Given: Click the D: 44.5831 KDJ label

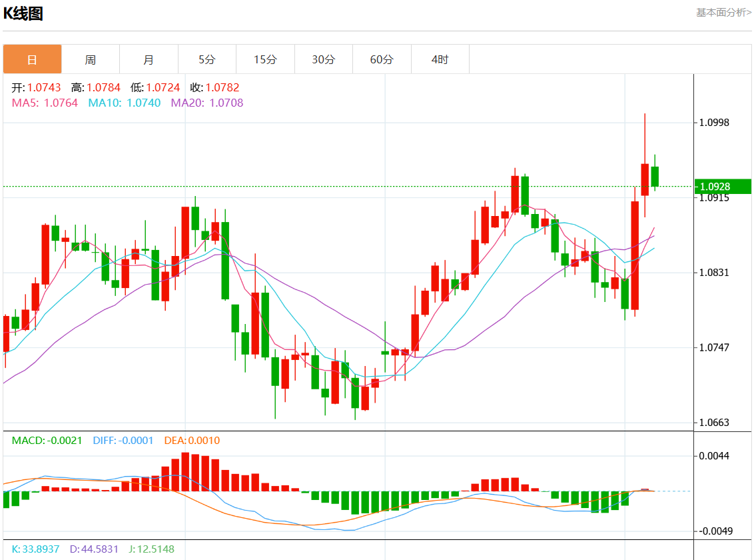Looking at the screenshot, I should 94,549.
